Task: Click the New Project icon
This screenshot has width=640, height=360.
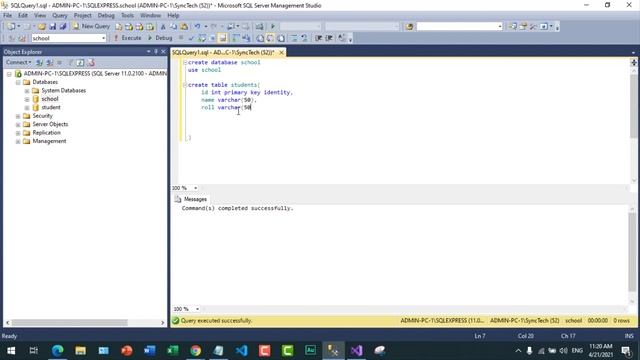Action: click(x=11, y=27)
